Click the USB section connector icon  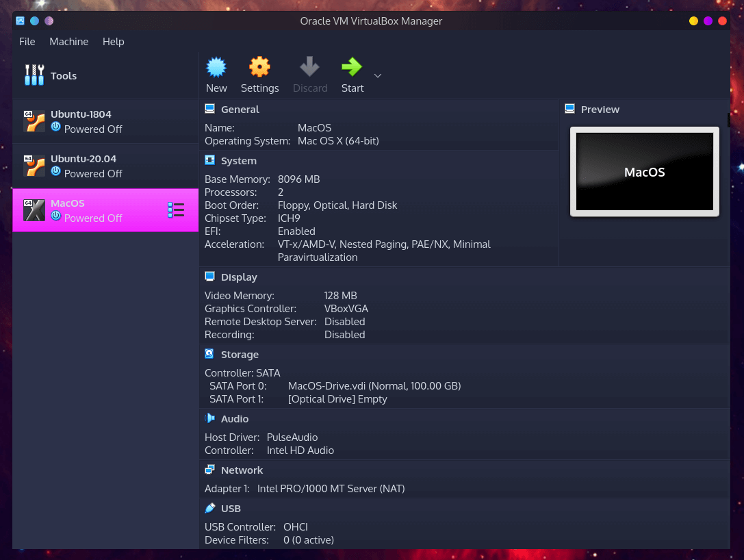[x=209, y=508]
